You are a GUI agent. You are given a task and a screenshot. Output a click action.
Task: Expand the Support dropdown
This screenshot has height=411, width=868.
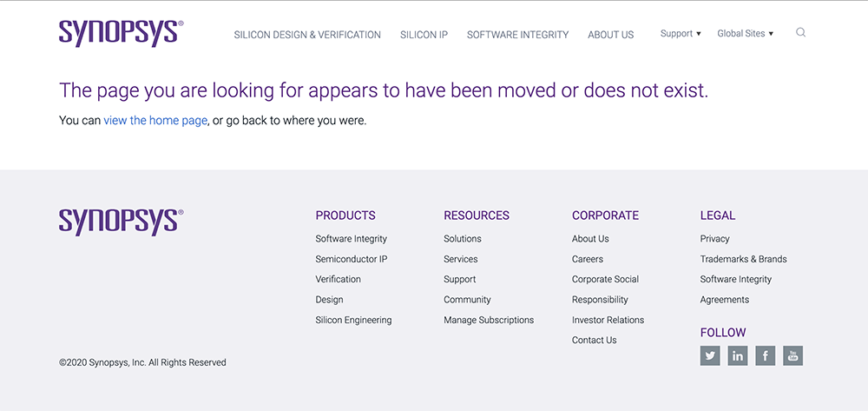[x=681, y=34]
